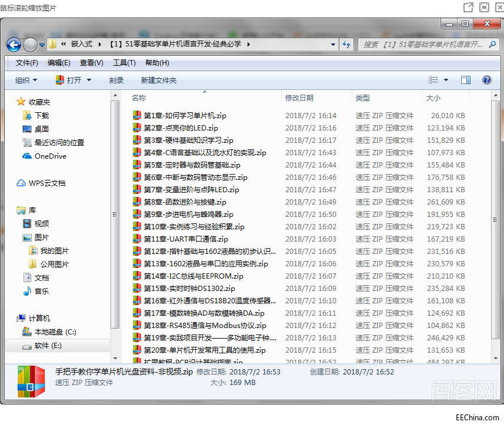This screenshot has width=504, height=425.
Task: Select the 我的图片 folder in tree
Action: [54, 250]
